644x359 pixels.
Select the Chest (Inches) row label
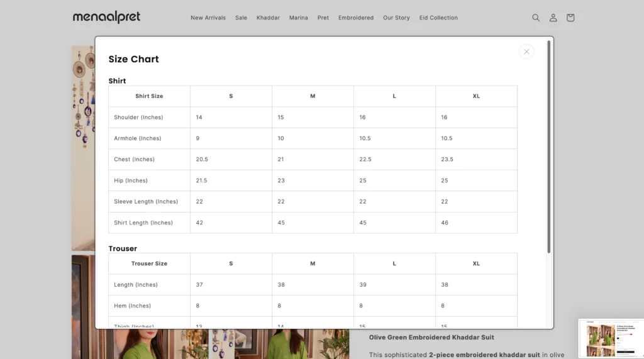pos(135,159)
